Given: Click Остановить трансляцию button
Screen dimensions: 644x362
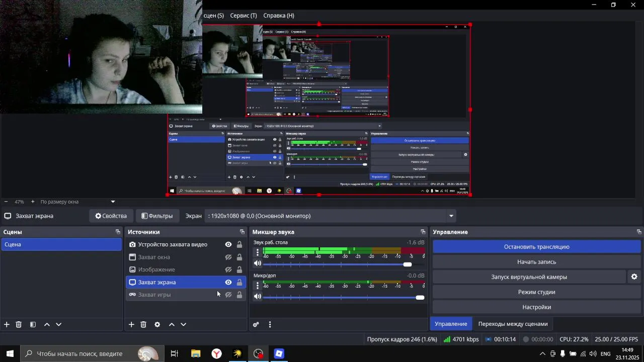Looking at the screenshot, I should (x=537, y=247).
